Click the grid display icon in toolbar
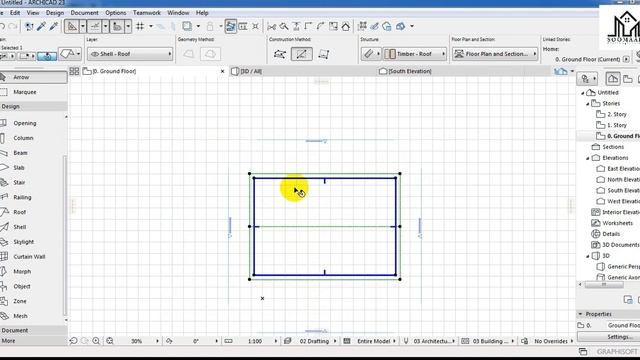Viewport: 640px width, 360px height. 140,27
